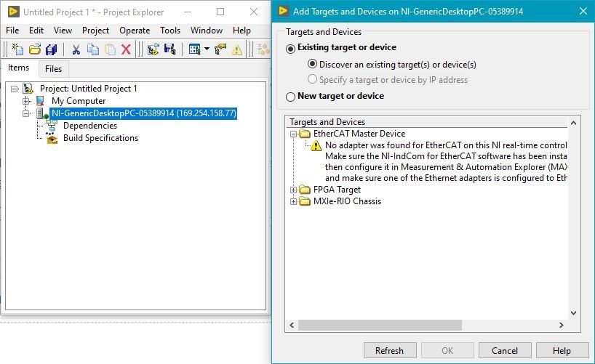
Task: Open the dropdown arrow beside the view icon
Action: tap(207, 49)
